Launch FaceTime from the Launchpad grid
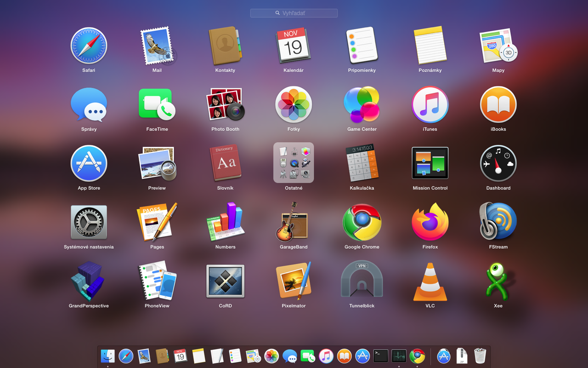The height and width of the screenshot is (368, 588). pos(157,104)
